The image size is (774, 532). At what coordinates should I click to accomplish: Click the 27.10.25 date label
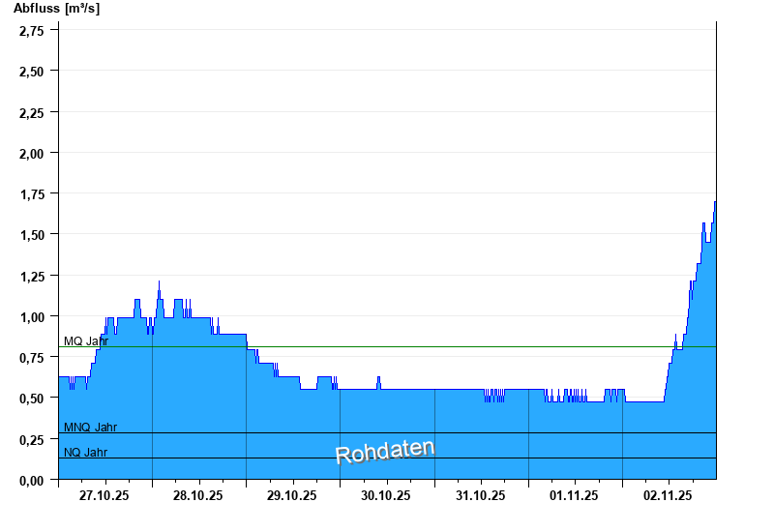(104, 495)
